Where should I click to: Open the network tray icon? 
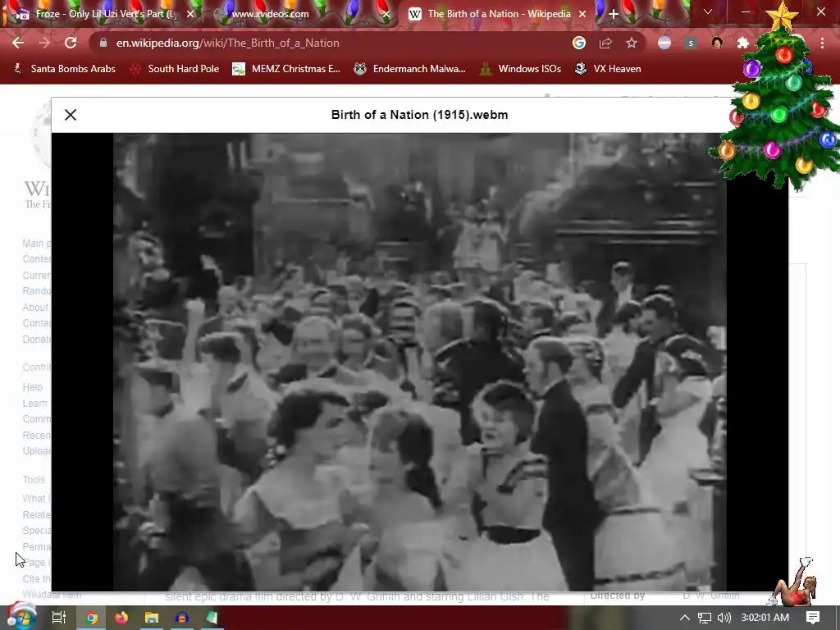(x=705, y=618)
